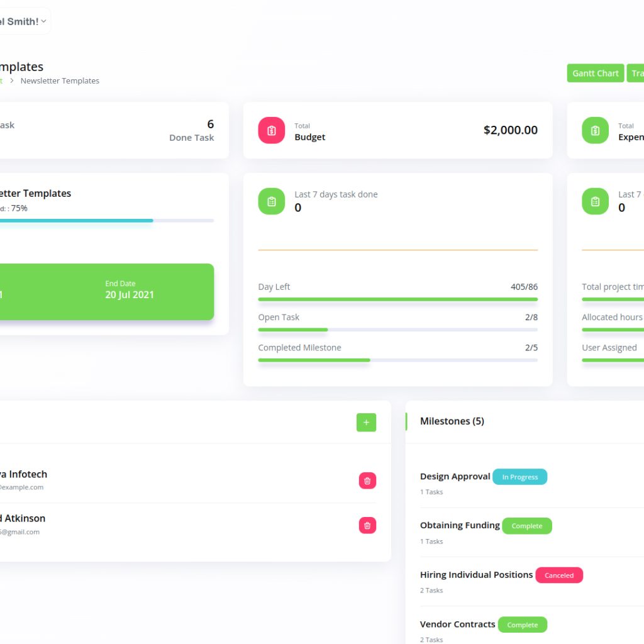Viewport: 644px width, 644px height.
Task: Click the 75% project progress bar
Action: point(107,221)
